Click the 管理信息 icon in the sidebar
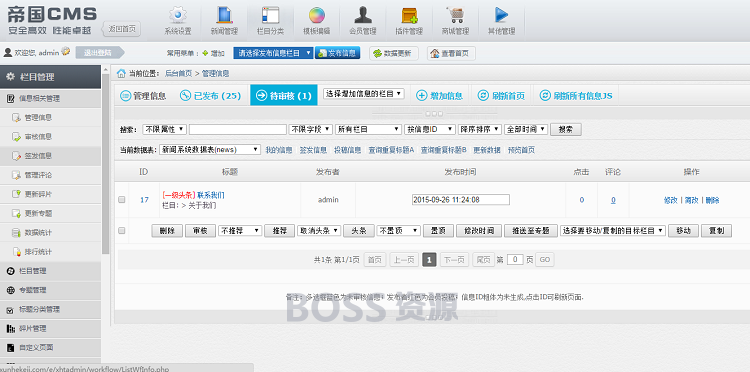The width and height of the screenshot is (750, 372). click(16, 118)
